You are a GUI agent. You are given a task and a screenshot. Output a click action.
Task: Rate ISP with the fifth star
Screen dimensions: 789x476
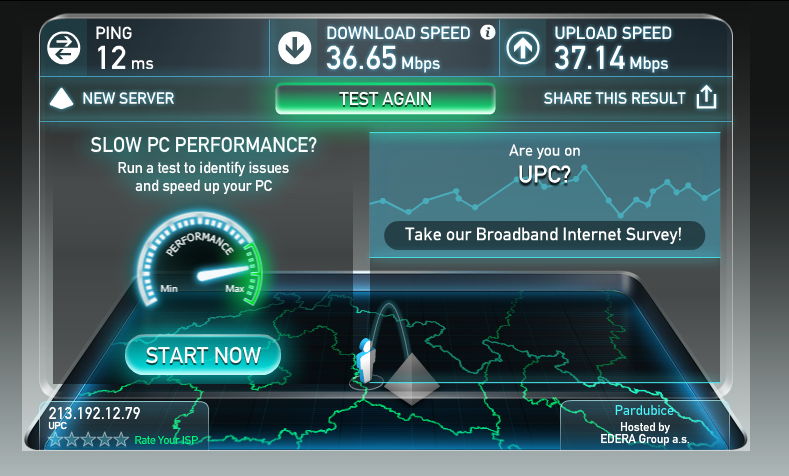point(121,440)
